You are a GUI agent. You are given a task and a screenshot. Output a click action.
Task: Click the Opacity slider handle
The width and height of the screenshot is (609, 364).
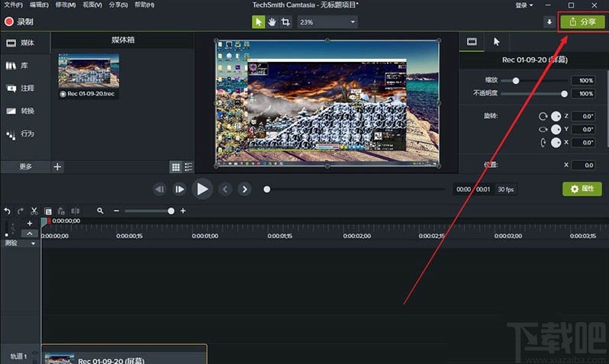[564, 94]
